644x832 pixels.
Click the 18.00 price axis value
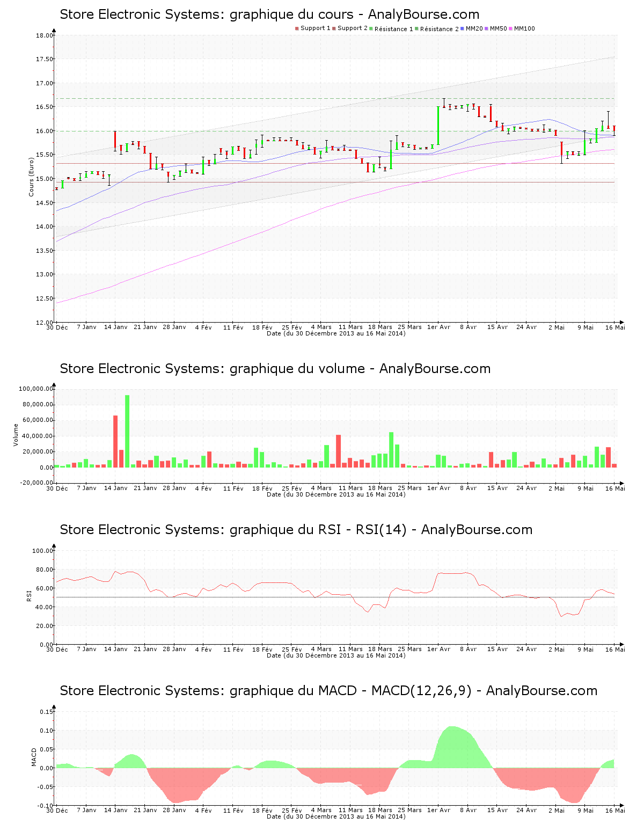pyautogui.click(x=46, y=35)
